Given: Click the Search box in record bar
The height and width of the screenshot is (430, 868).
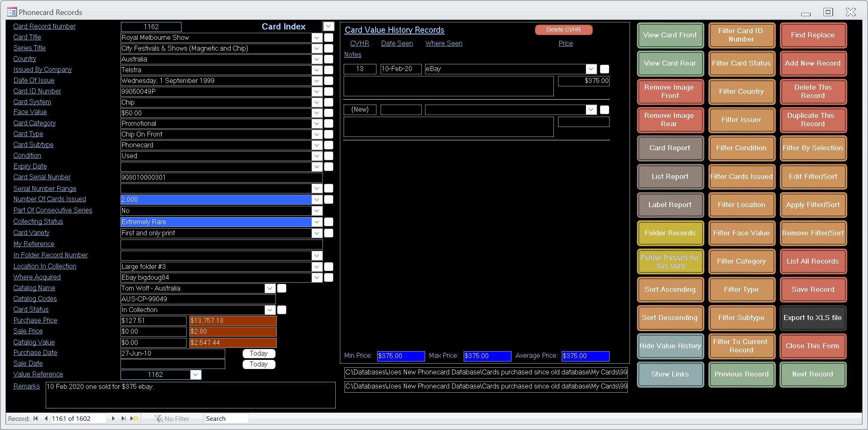Looking at the screenshot, I should click(x=226, y=418).
